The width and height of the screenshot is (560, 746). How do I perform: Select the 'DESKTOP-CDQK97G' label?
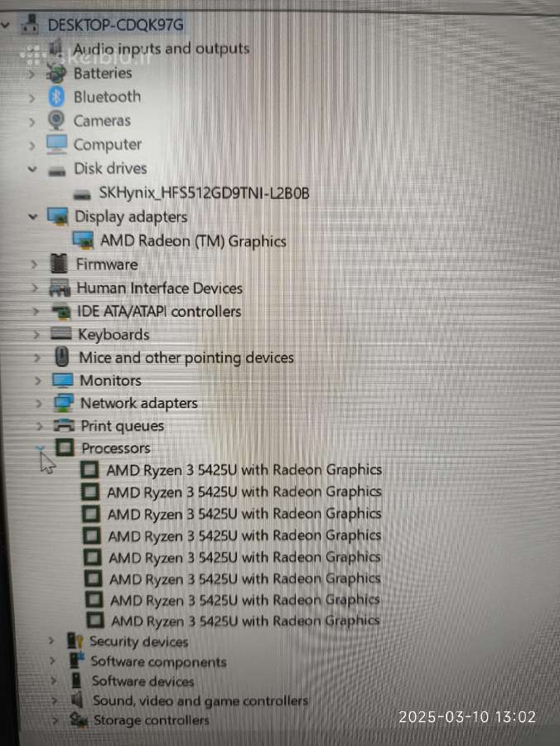115,24
